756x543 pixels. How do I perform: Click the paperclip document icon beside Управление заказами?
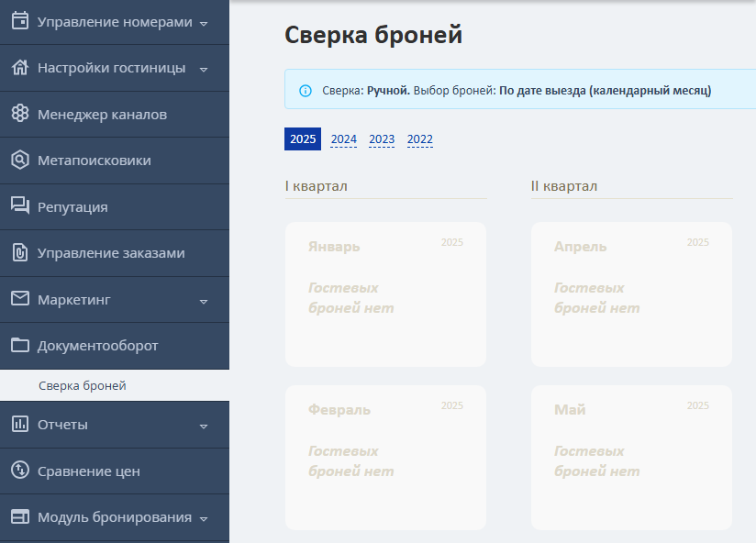(x=20, y=252)
